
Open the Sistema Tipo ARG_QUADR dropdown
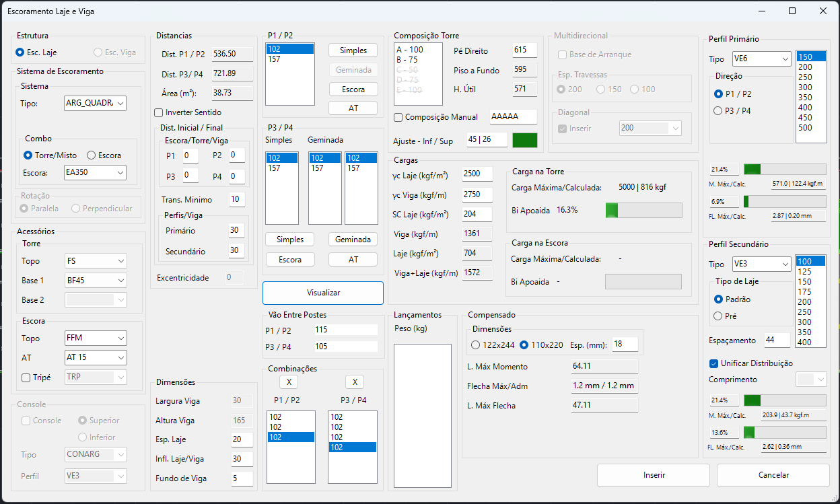[x=95, y=103]
